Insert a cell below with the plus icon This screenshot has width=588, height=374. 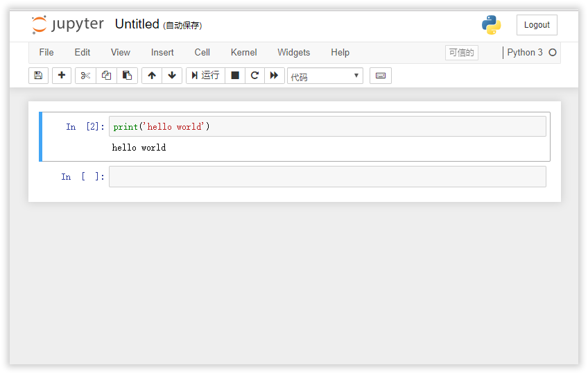(x=62, y=76)
